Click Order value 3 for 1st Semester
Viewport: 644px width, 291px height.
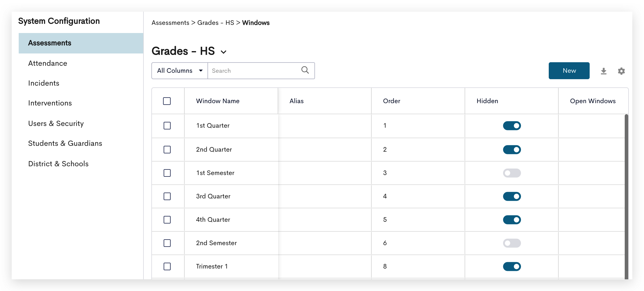[x=385, y=173]
